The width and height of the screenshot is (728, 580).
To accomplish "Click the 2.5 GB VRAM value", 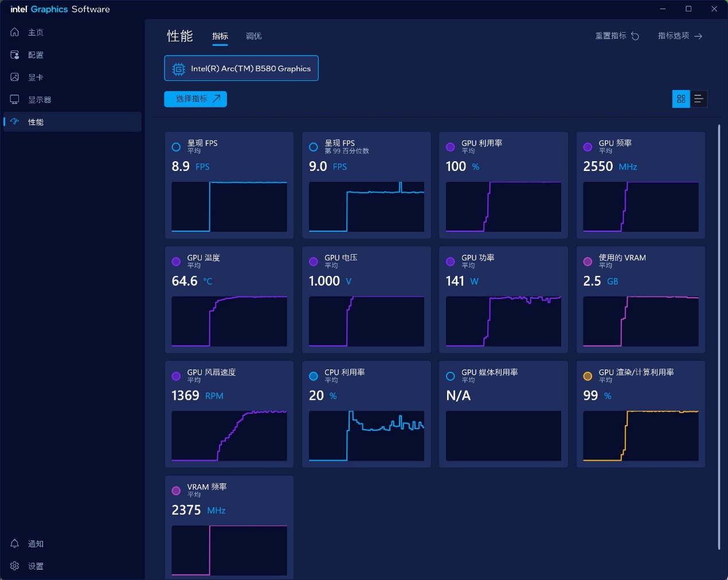I will [x=601, y=281].
